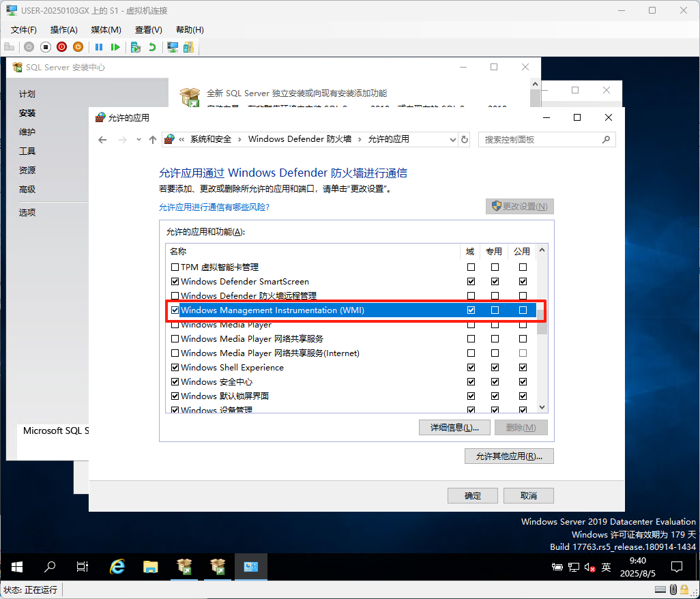The width and height of the screenshot is (700, 599).
Task: Click the taskbar search magnifier
Action: 50,567
